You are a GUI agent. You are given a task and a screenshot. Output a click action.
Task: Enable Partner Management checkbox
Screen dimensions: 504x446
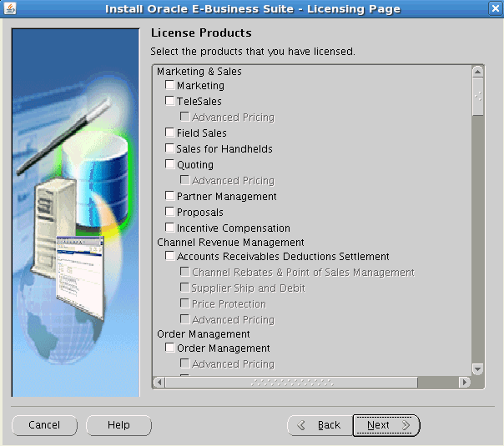click(x=169, y=195)
